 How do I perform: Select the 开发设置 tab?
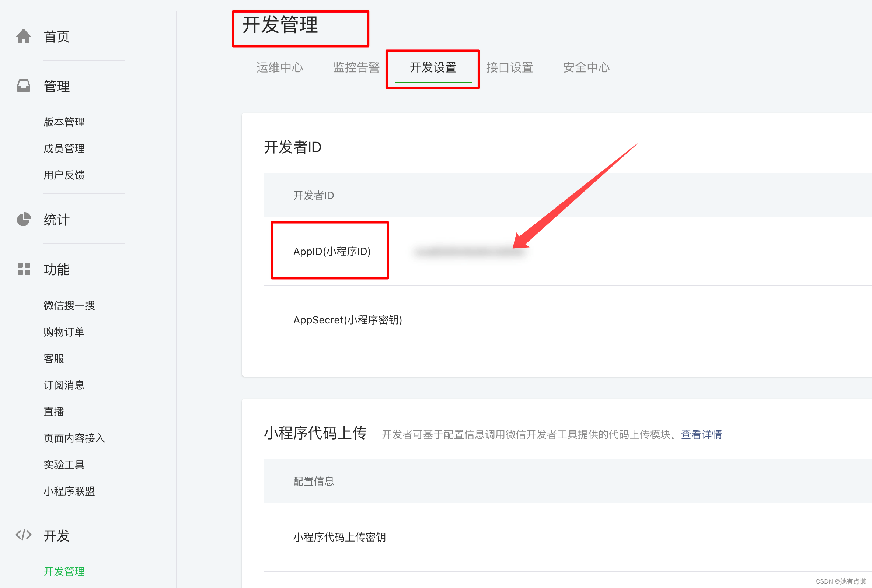(433, 67)
